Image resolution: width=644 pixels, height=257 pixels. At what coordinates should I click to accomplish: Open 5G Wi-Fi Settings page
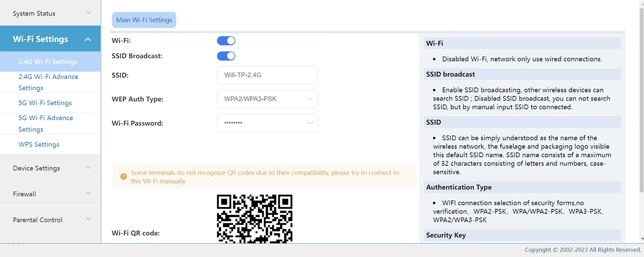pos(45,103)
